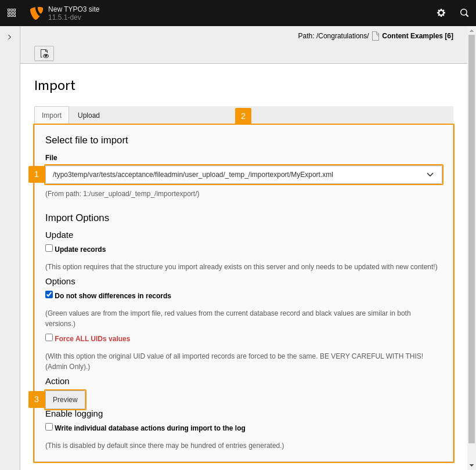Image resolution: width=476 pixels, height=470 pixels.
Task: Open the import File dropdown
Action: [x=244, y=174]
